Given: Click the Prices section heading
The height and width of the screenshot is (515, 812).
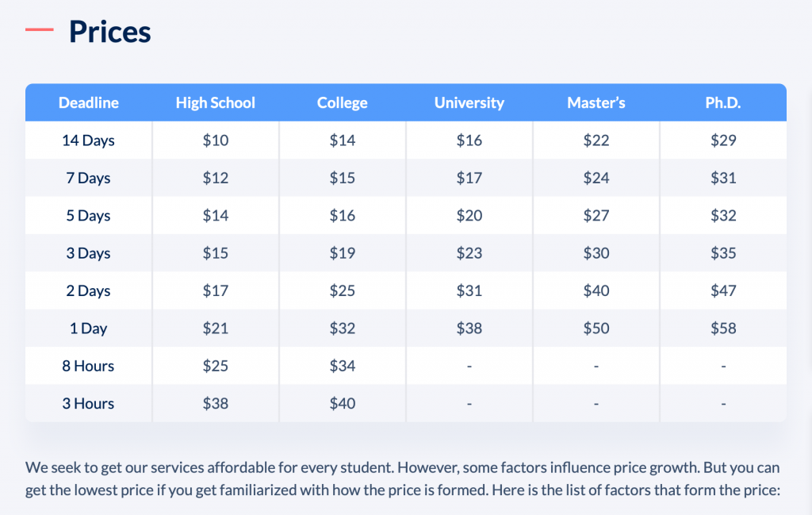Looking at the screenshot, I should pyautogui.click(x=109, y=32).
